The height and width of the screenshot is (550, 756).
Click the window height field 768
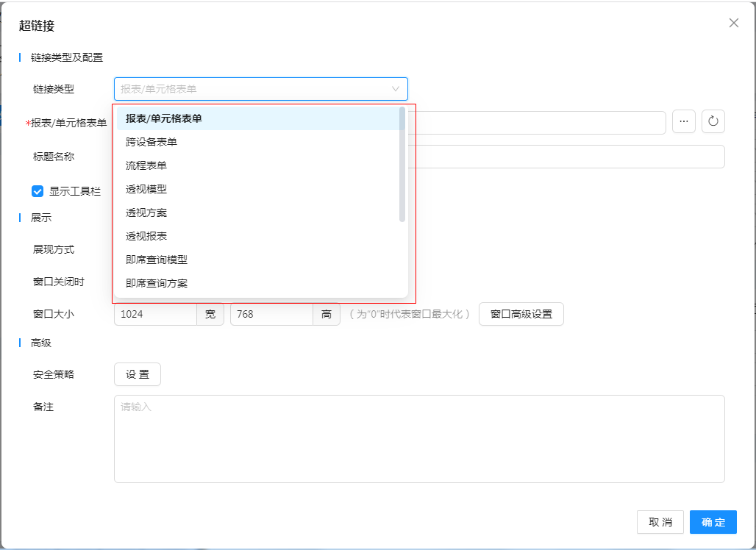coord(271,314)
